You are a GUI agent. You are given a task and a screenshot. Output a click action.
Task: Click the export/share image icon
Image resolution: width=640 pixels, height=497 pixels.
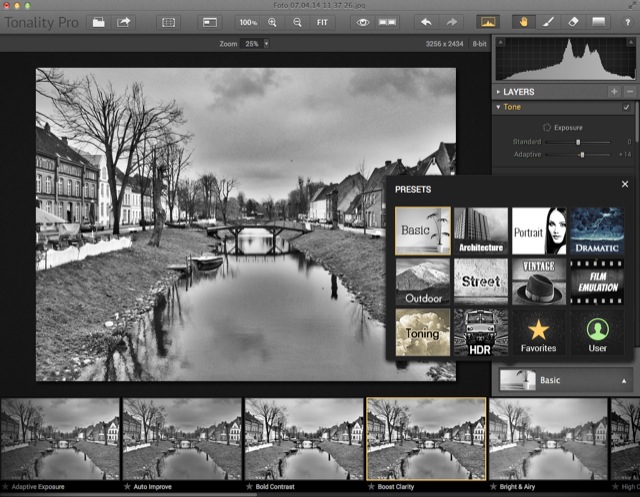tap(124, 21)
